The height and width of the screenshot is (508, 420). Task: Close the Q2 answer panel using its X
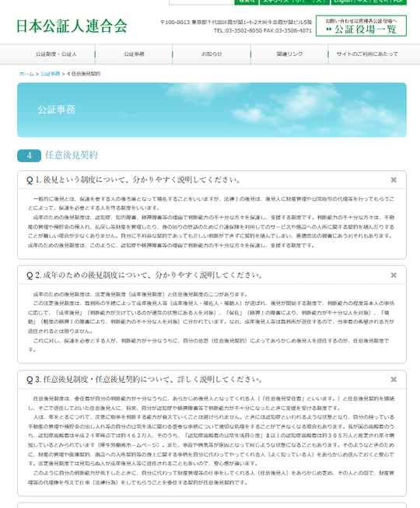click(x=394, y=275)
